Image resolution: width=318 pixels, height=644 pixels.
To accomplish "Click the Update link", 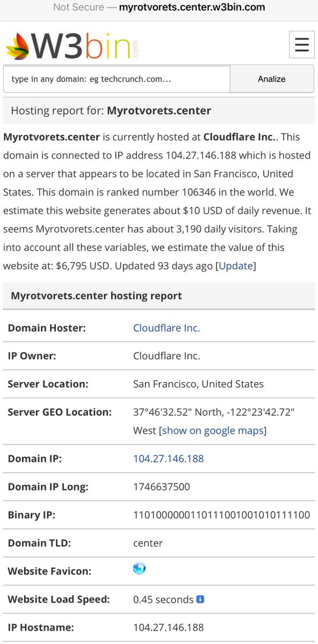I will [236, 266].
